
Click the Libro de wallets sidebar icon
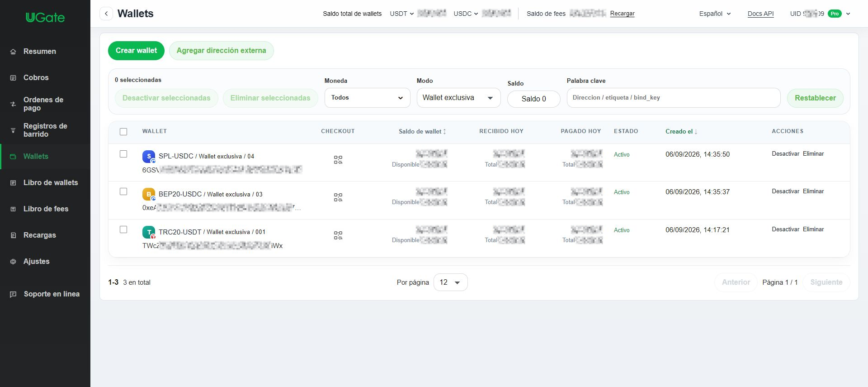(13, 183)
